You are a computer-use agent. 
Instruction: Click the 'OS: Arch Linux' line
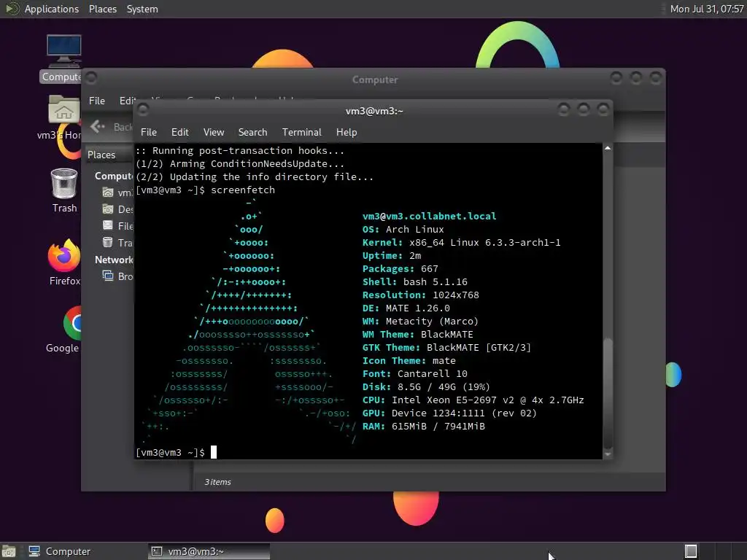point(403,230)
